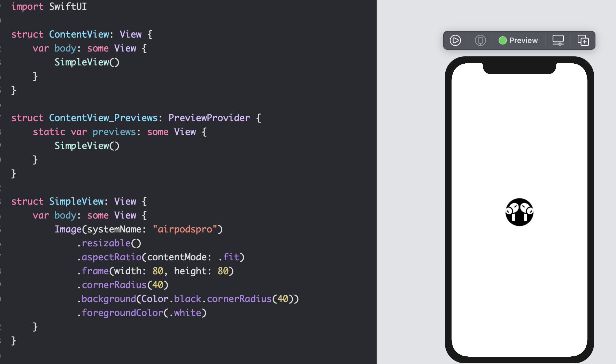This screenshot has width=616, height=364.
Task: Click the width value 80
Action: point(158,271)
